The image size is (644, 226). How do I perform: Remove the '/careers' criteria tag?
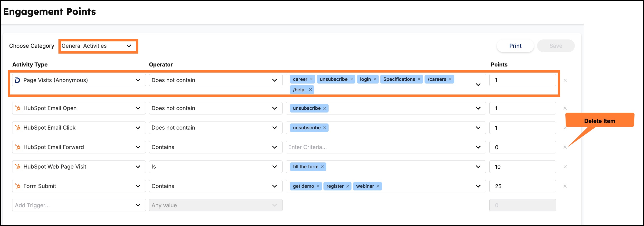pos(450,79)
